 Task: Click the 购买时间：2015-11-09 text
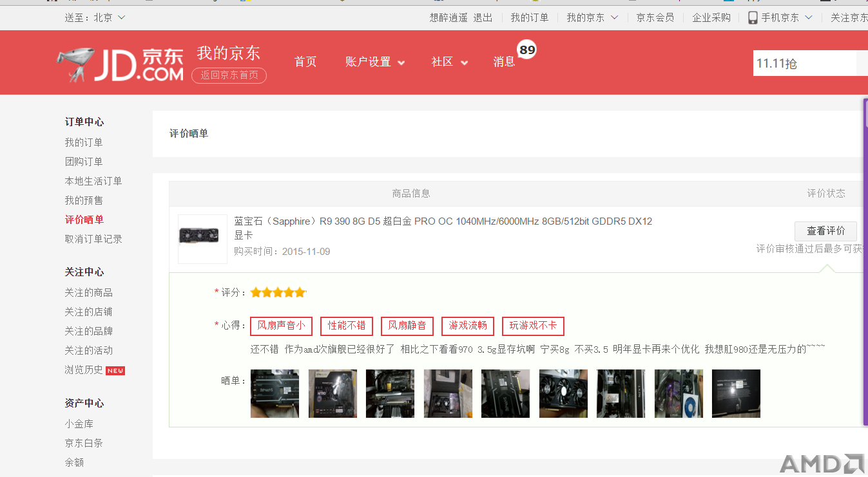tap(282, 252)
